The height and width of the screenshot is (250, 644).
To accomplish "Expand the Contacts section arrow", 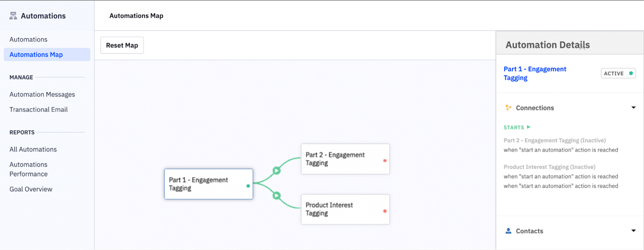I will (x=633, y=231).
